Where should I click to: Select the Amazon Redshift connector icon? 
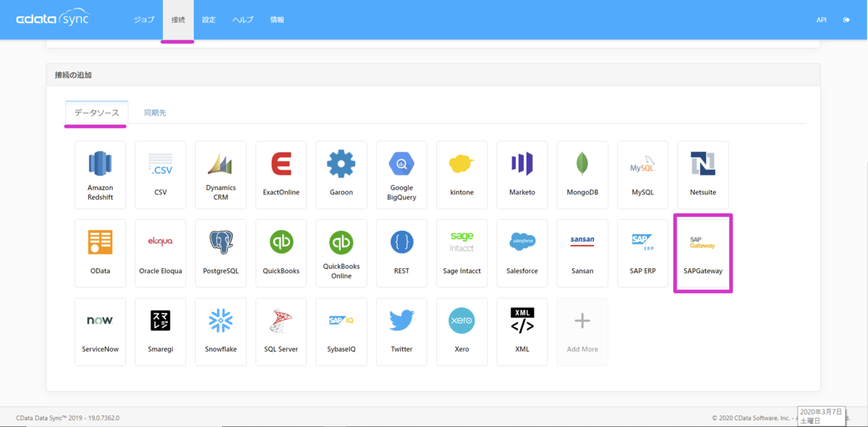pyautogui.click(x=100, y=163)
